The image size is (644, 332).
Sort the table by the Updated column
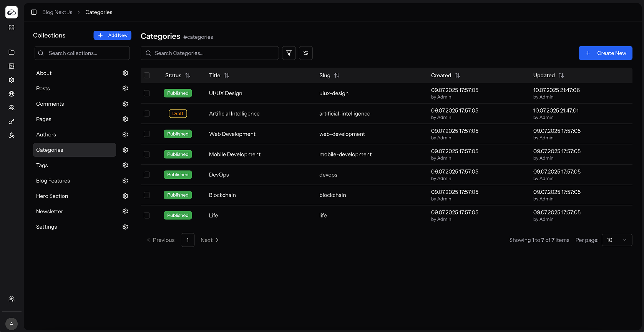(x=548, y=75)
